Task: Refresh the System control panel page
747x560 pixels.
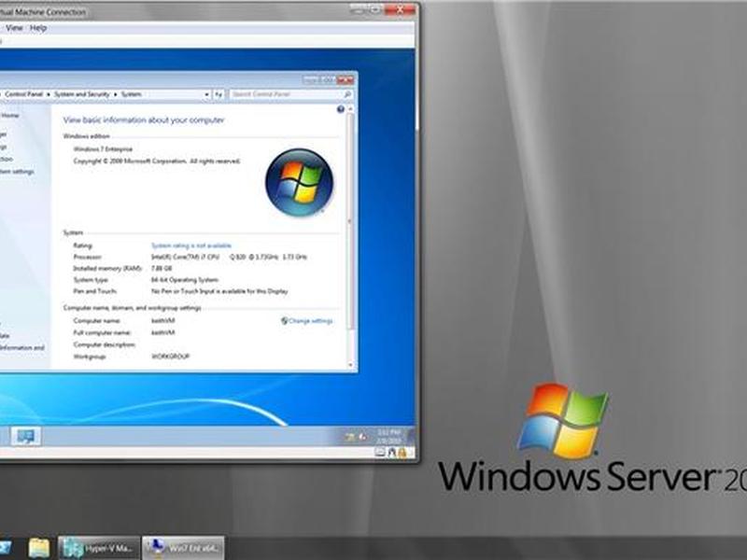Action: pyautogui.click(x=218, y=94)
